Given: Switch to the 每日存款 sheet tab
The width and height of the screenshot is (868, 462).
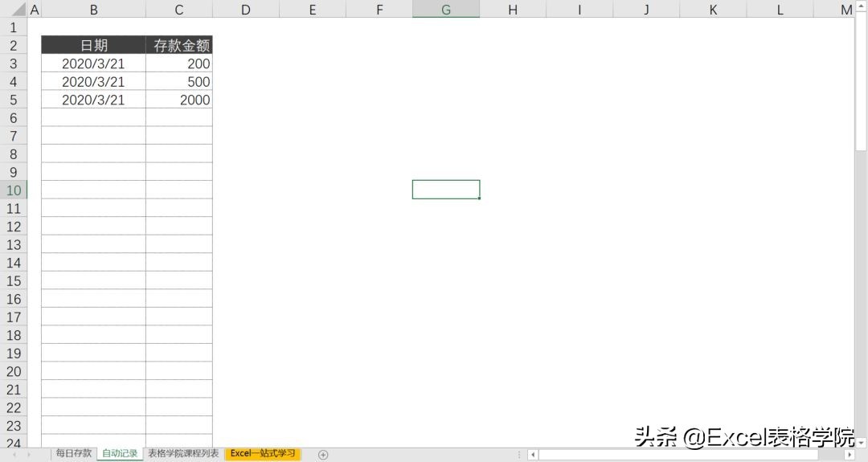Looking at the screenshot, I should tap(73, 454).
